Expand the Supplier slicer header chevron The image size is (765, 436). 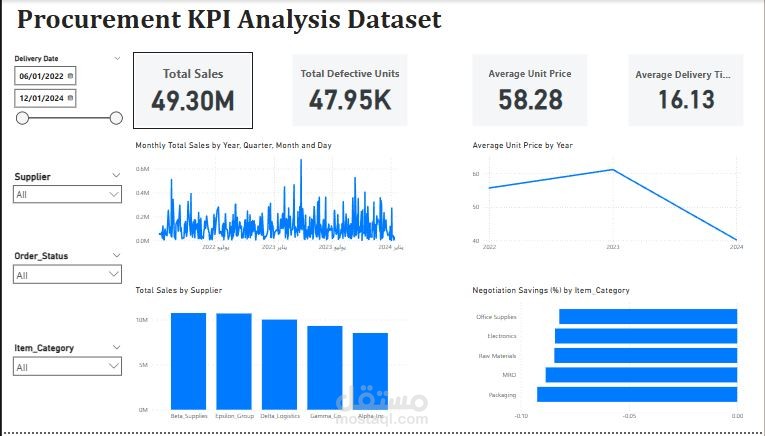point(116,175)
